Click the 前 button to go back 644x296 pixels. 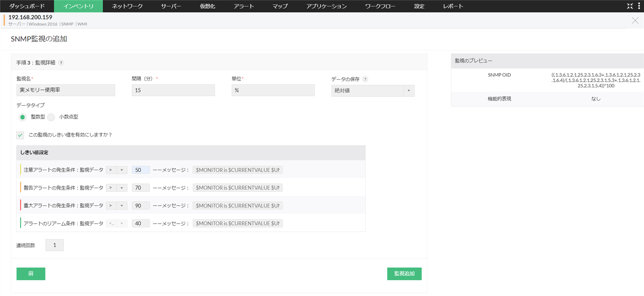(31, 274)
